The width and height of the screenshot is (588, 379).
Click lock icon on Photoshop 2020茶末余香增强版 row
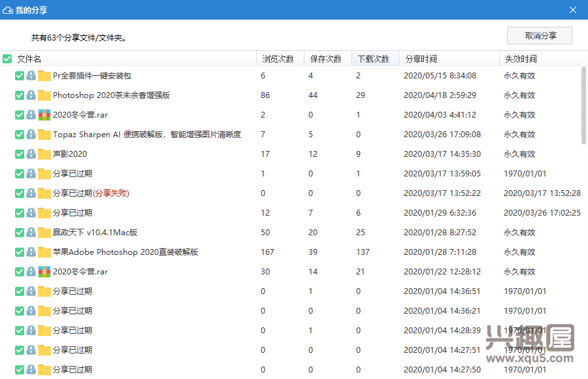click(31, 95)
